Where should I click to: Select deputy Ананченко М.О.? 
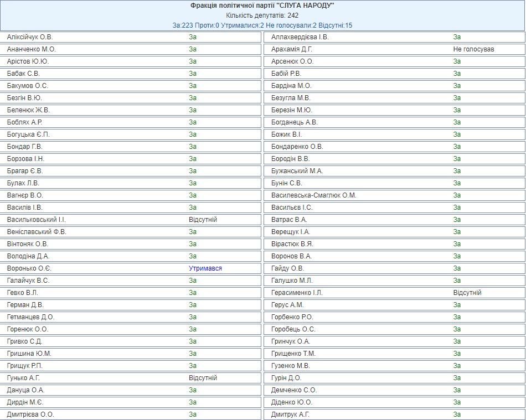click(32, 49)
